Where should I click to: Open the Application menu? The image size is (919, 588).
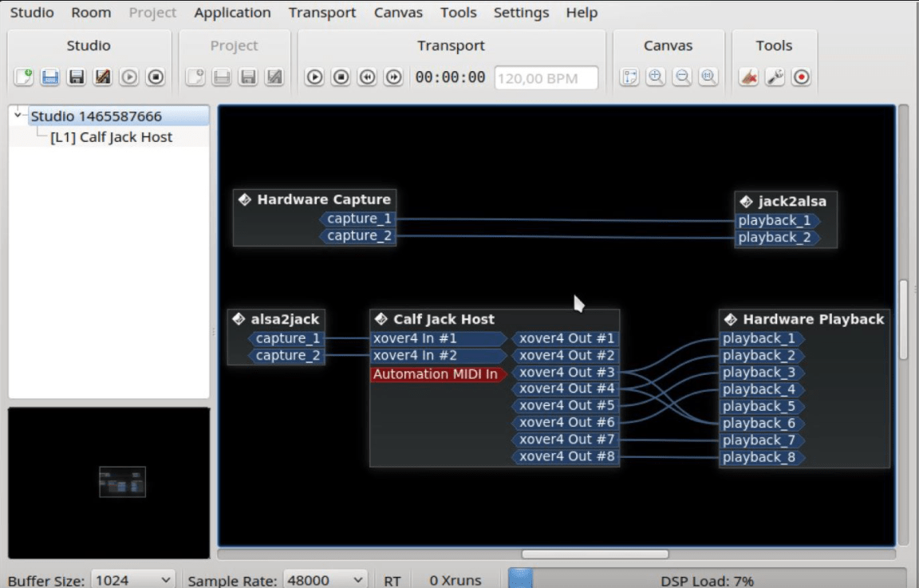click(233, 12)
